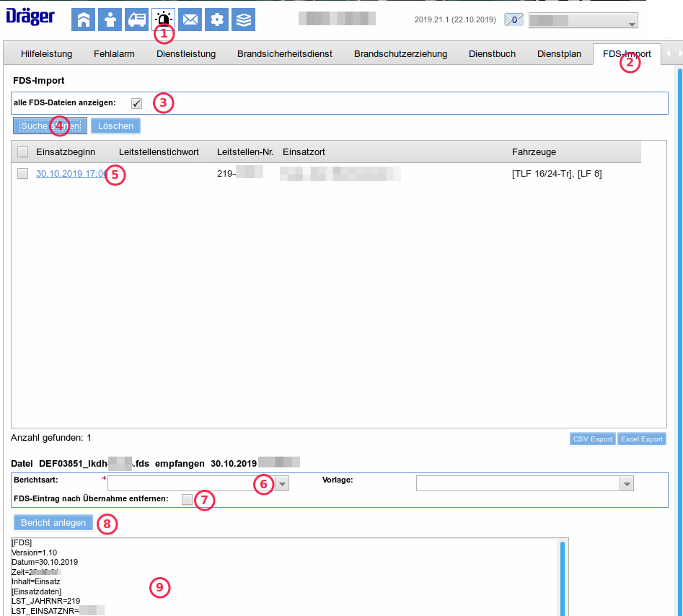Open the alarm siren operations icon
683x616 pixels.
tap(163, 18)
